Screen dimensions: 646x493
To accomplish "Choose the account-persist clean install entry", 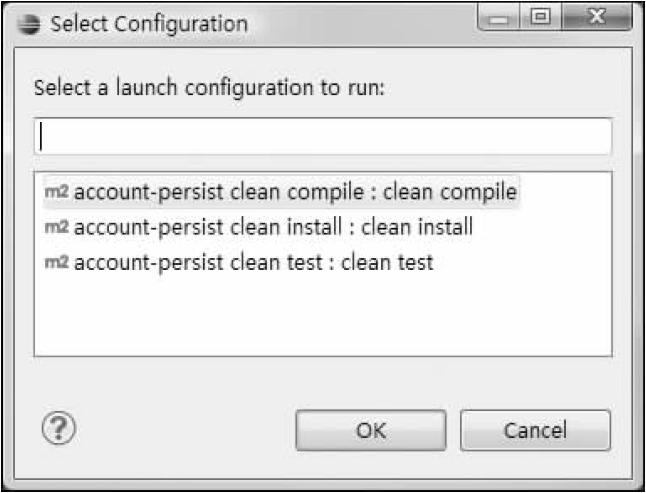I will pos(273,227).
